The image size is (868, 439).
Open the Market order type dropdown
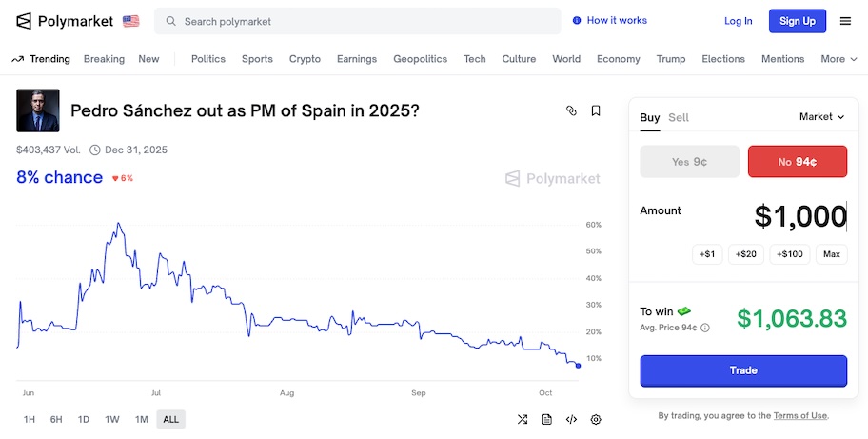coord(822,116)
